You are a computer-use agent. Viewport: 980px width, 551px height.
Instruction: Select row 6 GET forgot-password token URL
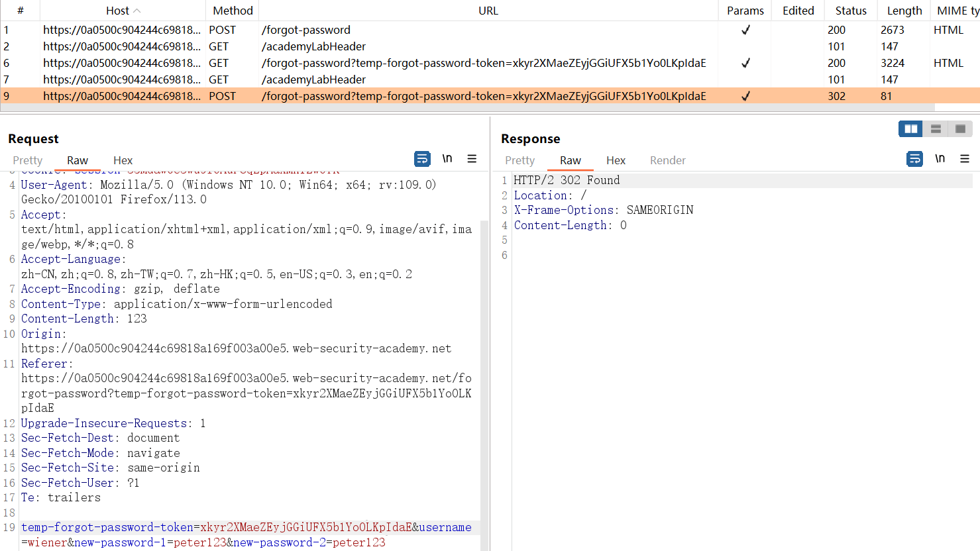click(490, 63)
